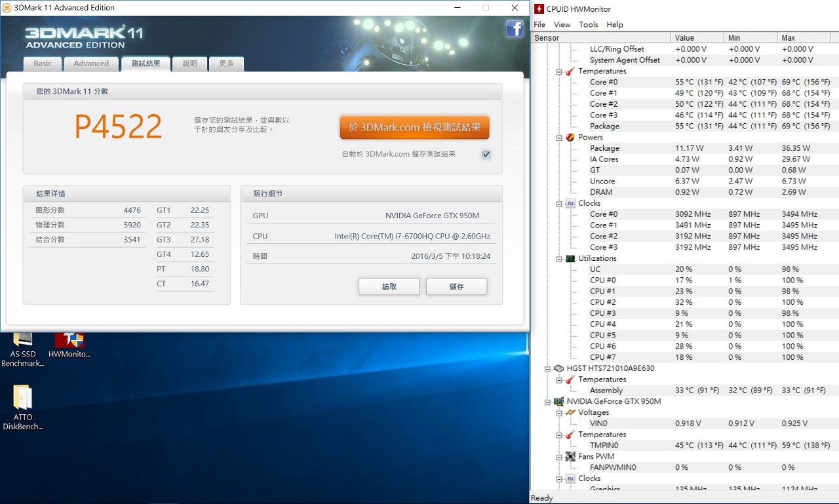
Task: Click the P4522 score text
Action: point(118,127)
